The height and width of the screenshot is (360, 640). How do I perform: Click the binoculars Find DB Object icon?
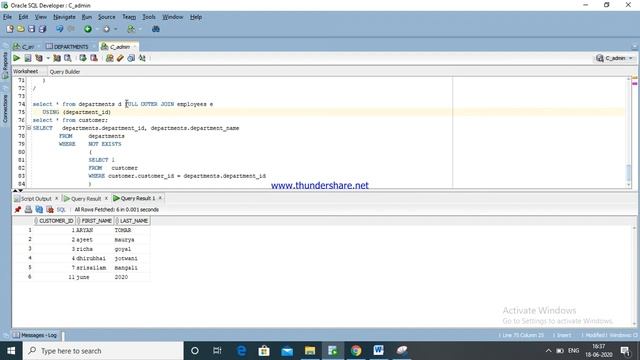pyautogui.click(x=156, y=29)
